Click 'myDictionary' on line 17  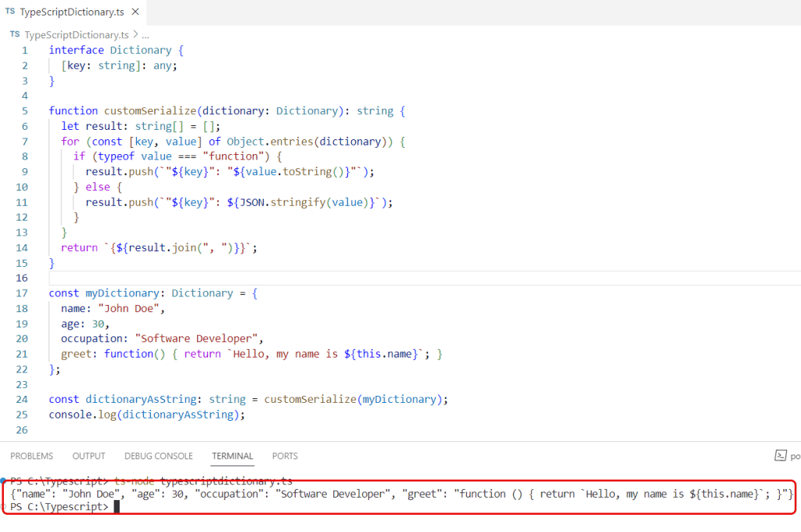[x=123, y=293]
